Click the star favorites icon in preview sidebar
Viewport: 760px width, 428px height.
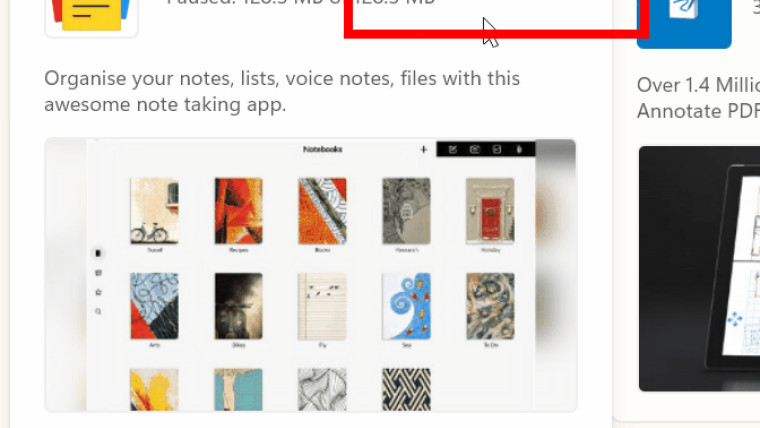click(98, 292)
